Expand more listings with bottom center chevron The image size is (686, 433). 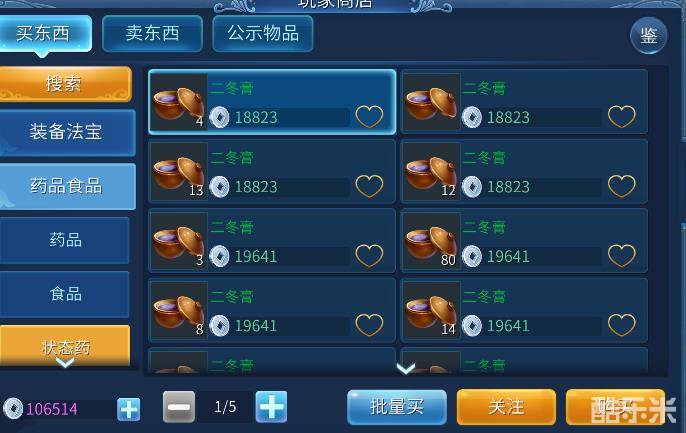pyautogui.click(x=406, y=369)
